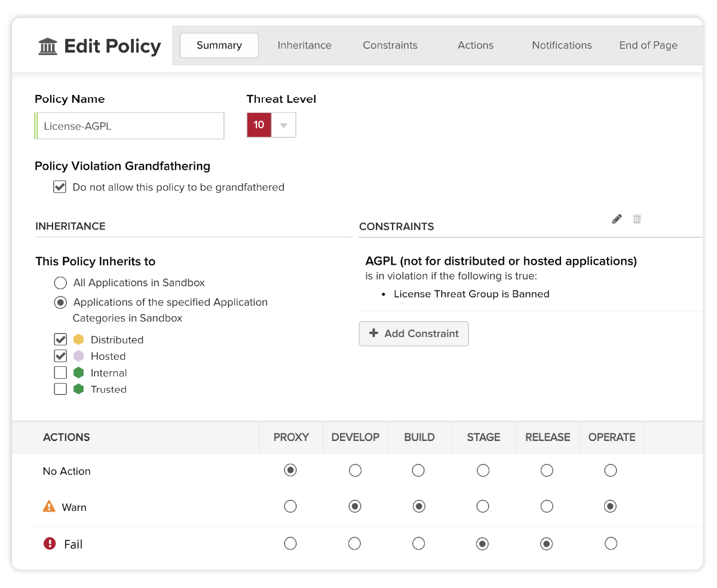Set Fail action for the PROXY stage
The height and width of the screenshot is (588, 717).
[x=290, y=544]
